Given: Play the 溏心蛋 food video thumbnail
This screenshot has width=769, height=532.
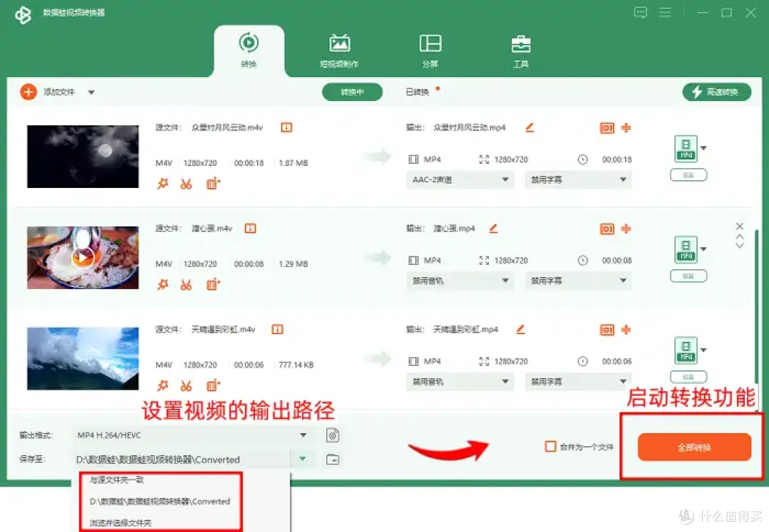Looking at the screenshot, I should pos(83,257).
